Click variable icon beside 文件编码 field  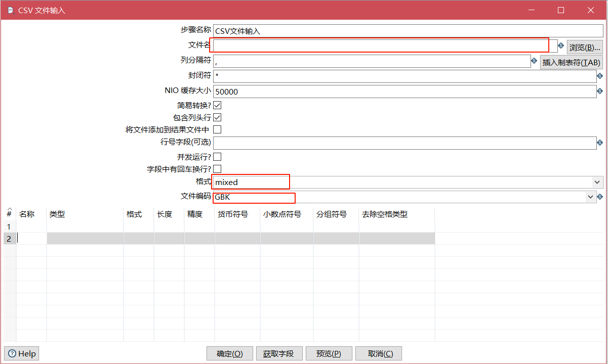tap(600, 197)
